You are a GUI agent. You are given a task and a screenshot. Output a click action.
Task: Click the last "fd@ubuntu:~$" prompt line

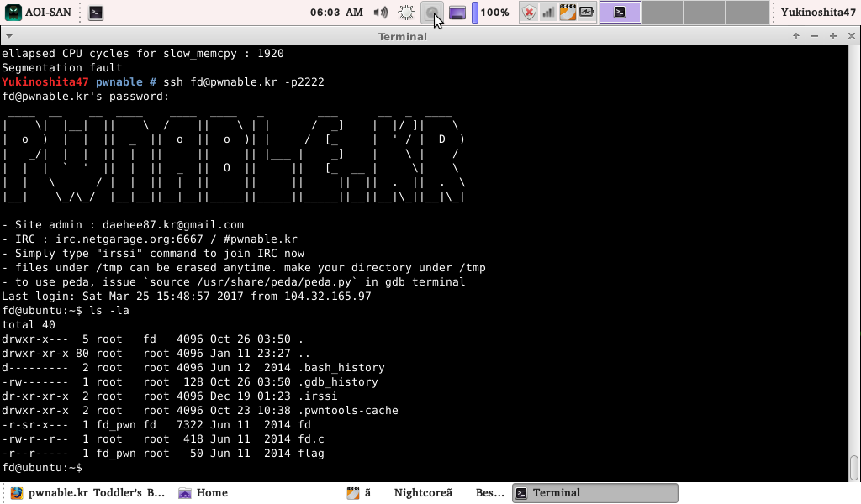coord(42,467)
